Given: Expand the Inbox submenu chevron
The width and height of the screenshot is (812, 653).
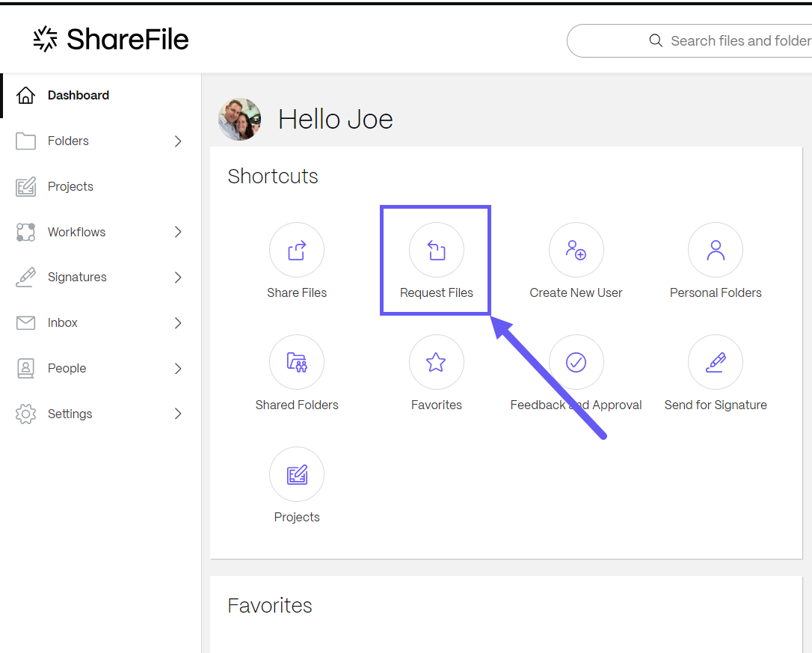Looking at the screenshot, I should coord(178,323).
